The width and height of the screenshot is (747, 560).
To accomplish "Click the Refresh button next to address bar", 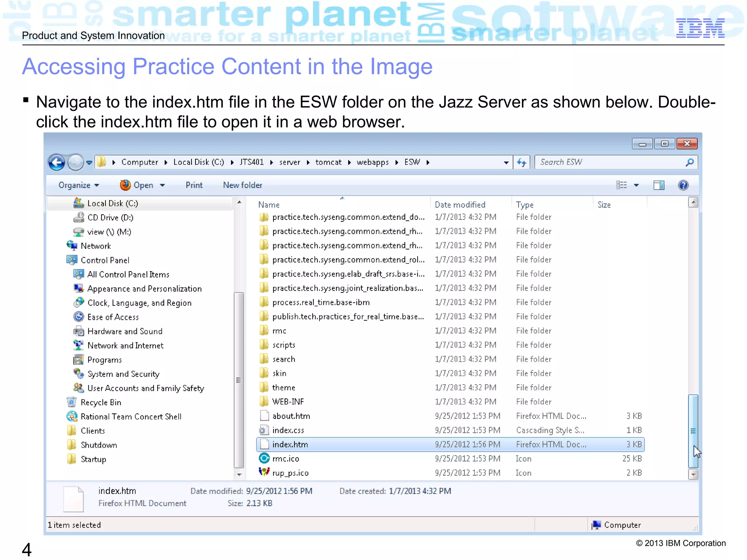I will 522,162.
